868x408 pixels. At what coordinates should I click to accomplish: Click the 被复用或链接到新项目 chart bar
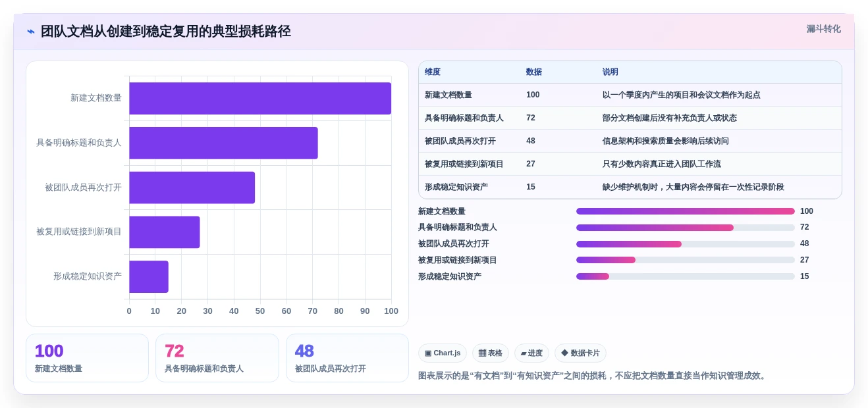(x=165, y=232)
